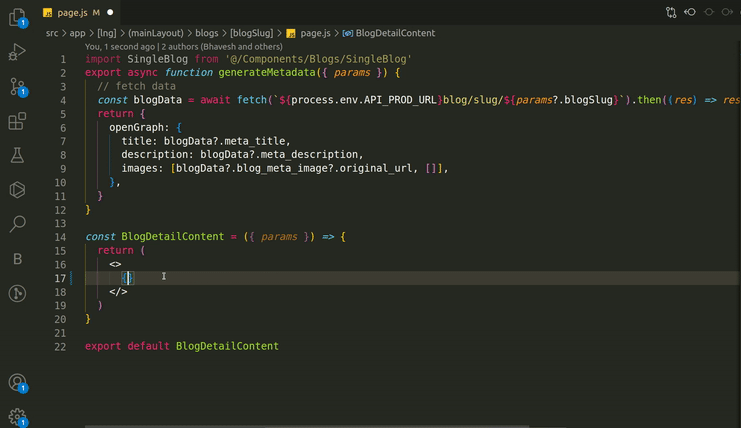Open the Extensions view
Screen dimensions: 741x428
tap(17, 122)
